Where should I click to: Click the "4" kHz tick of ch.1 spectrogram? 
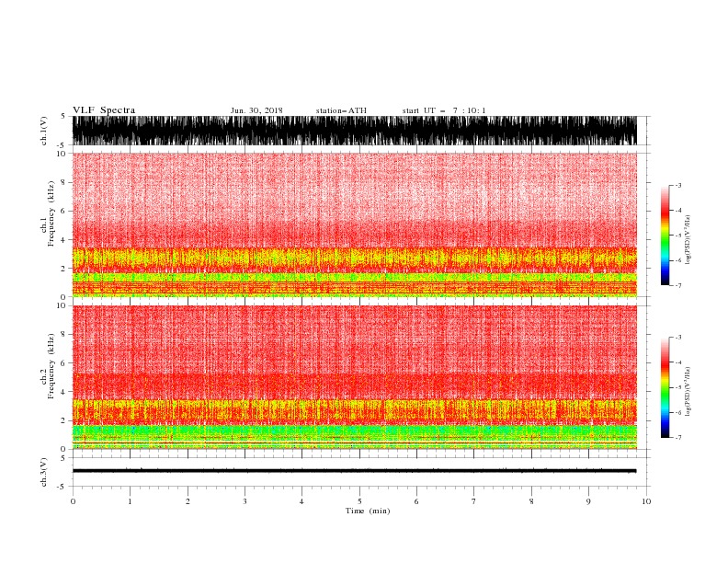[63, 240]
